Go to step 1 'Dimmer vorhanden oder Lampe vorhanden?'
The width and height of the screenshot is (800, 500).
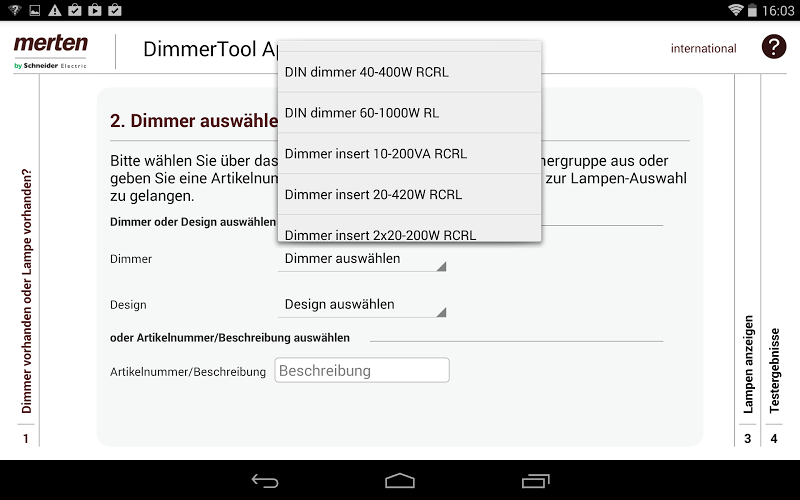[x=27, y=306]
